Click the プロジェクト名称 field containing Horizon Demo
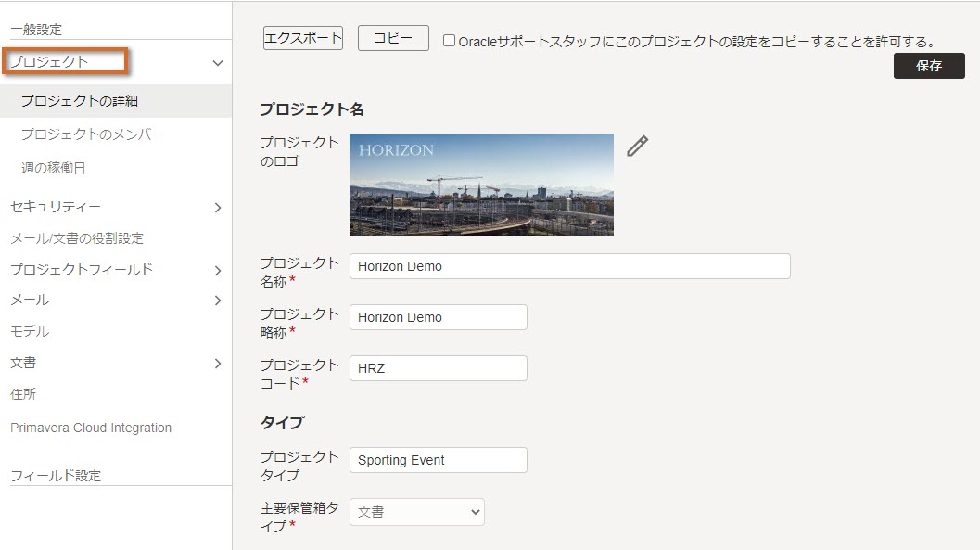Image resolution: width=980 pixels, height=550 pixels. click(x=570, y=266)
